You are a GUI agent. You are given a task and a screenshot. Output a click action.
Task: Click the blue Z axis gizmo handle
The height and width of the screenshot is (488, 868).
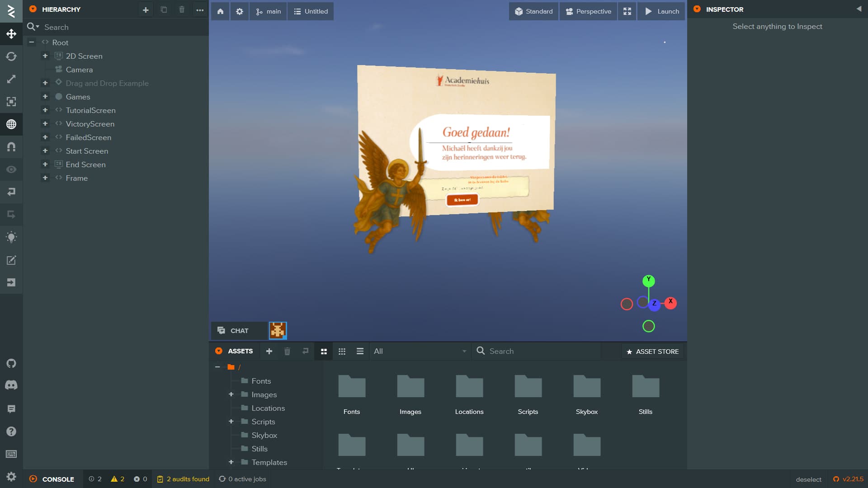coord(654,305)
